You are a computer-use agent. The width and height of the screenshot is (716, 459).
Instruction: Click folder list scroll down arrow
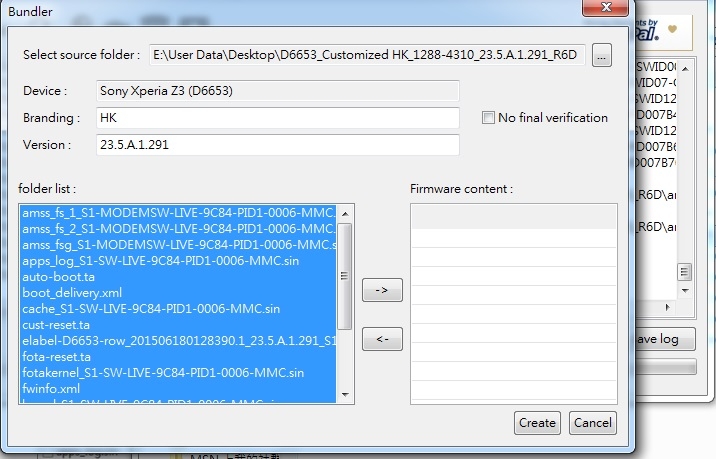[x=345, y=395]
